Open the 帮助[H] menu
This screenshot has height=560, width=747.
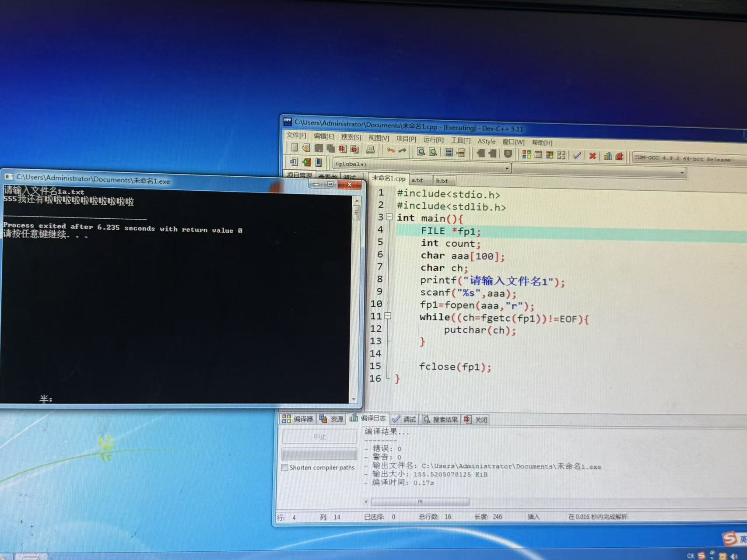[x=542, y=143]
